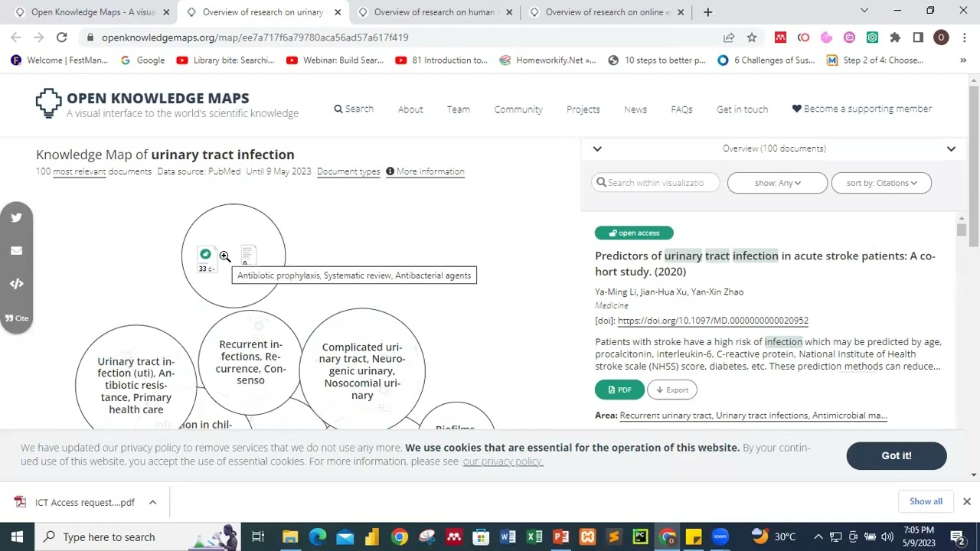Open our privacy policy link
The image size is (980, 551).
[x=503, y=461]
